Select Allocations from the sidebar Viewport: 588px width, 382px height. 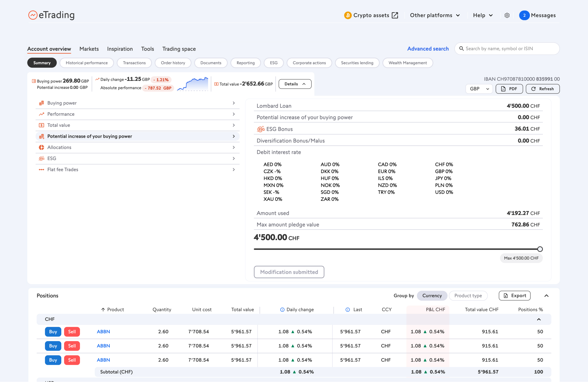click(59, 147)
